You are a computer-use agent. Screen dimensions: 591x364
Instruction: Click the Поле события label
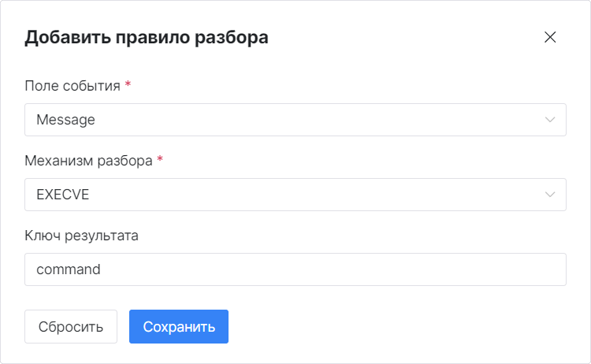pyautogui.click(x=72, y=86)
